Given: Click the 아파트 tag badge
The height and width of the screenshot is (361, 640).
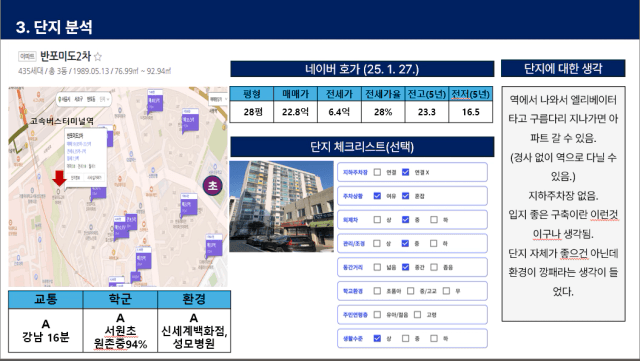Looking at the screenshot, I should tap(27, 56).
